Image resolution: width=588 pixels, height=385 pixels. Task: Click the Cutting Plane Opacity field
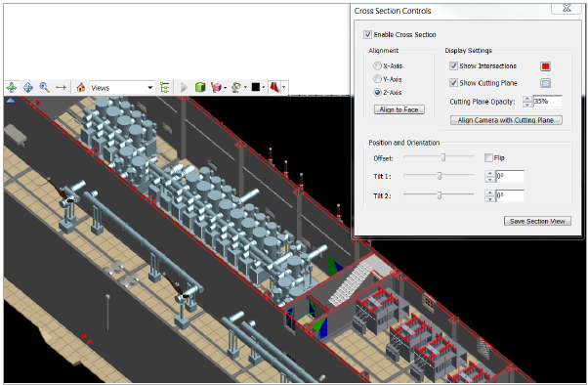[548, 102]
